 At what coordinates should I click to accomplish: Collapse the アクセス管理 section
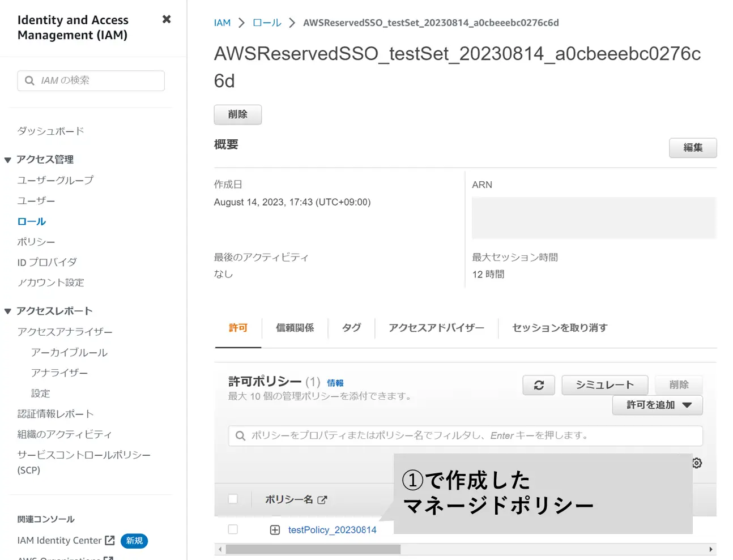(8, 160)
